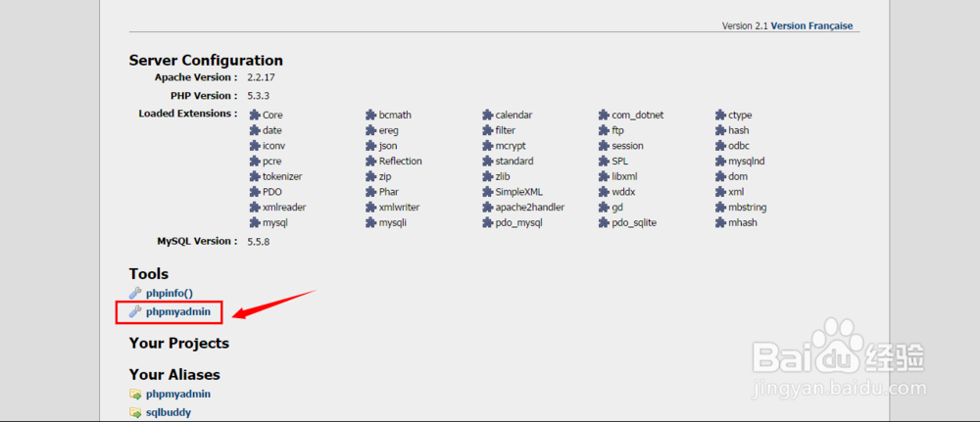Image resolution: width=980 pixels, height=422 pixels.
Task: Select the Phar extension text
Action: click(389, 192)
